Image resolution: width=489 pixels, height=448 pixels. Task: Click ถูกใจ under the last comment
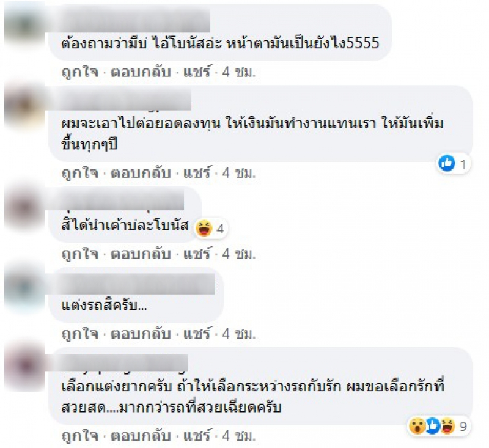80,436
